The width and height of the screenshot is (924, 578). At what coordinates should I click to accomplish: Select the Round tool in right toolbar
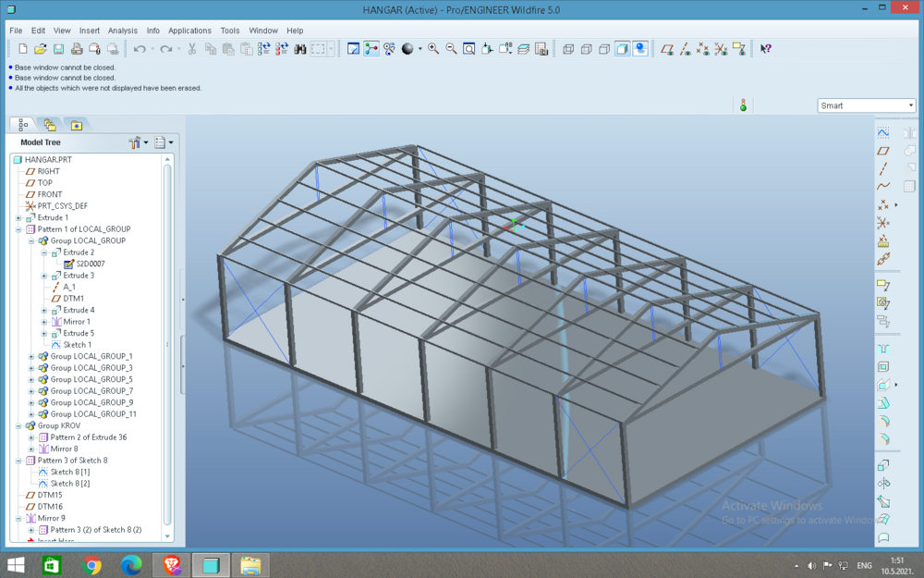tap(882, 422)
